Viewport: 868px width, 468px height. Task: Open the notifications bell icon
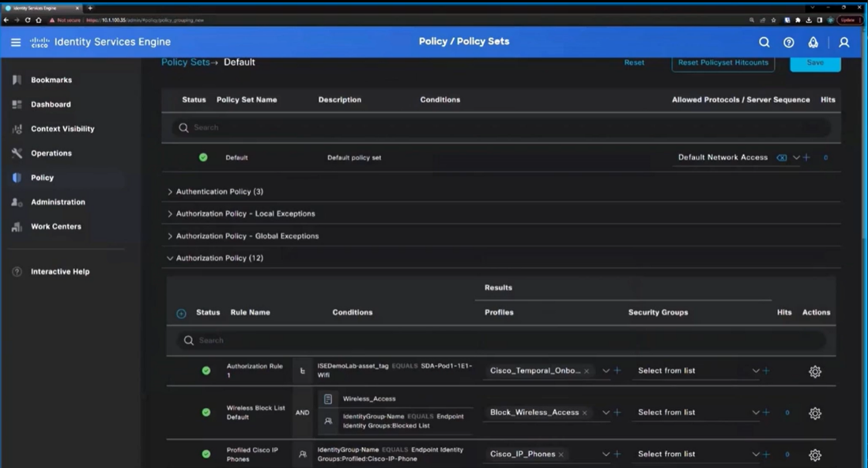[x=813, y=43]
